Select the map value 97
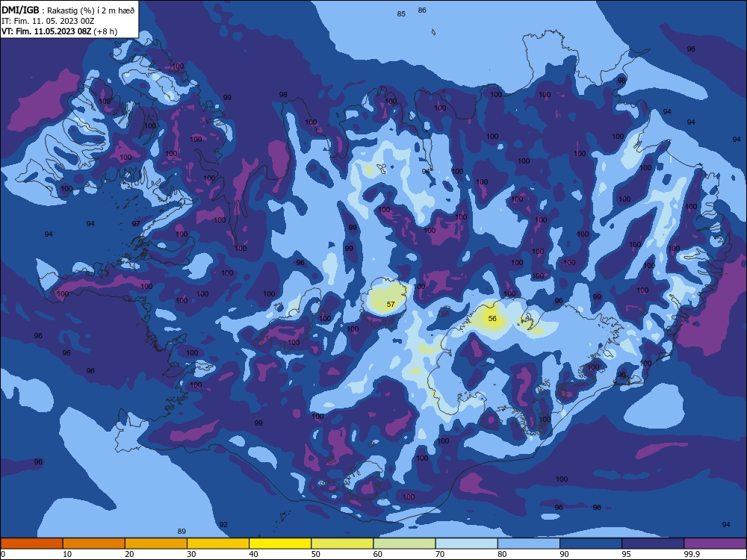Viewport: 747px width, 560px height. tap(136, 224)
